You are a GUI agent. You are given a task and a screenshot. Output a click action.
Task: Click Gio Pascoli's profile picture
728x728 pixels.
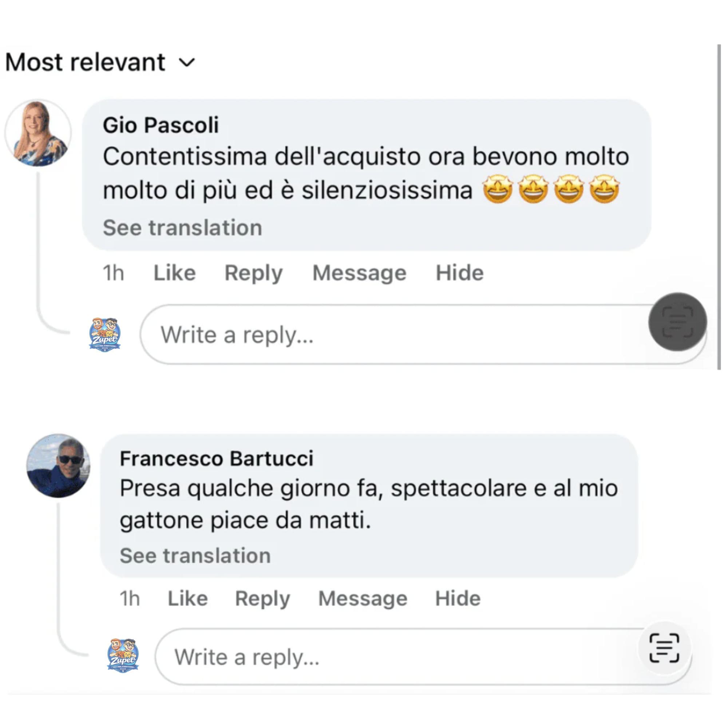[x=38, y=133]
